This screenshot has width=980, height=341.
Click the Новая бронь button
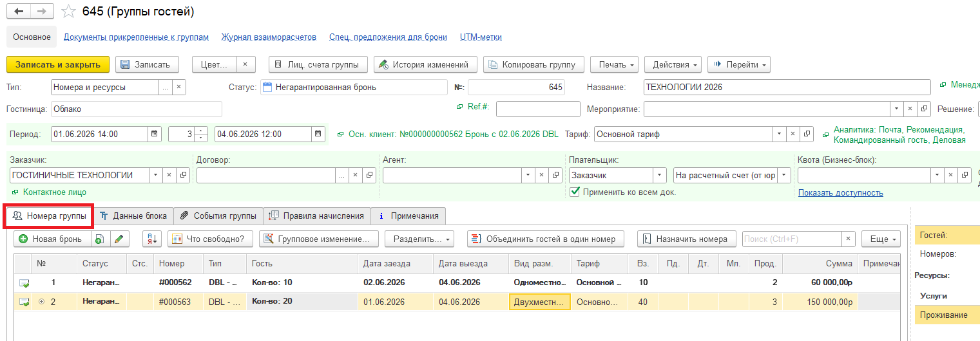coord(52,239)
